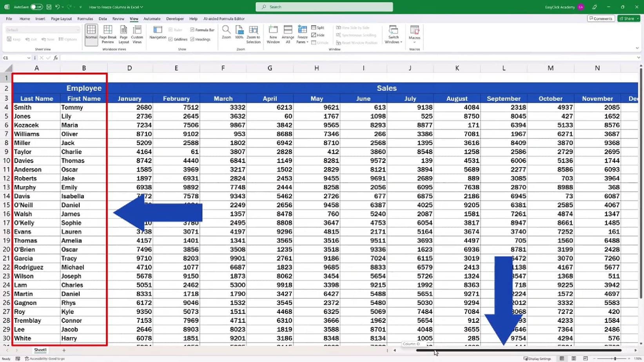Click the Share button

[x=628, y=18]
